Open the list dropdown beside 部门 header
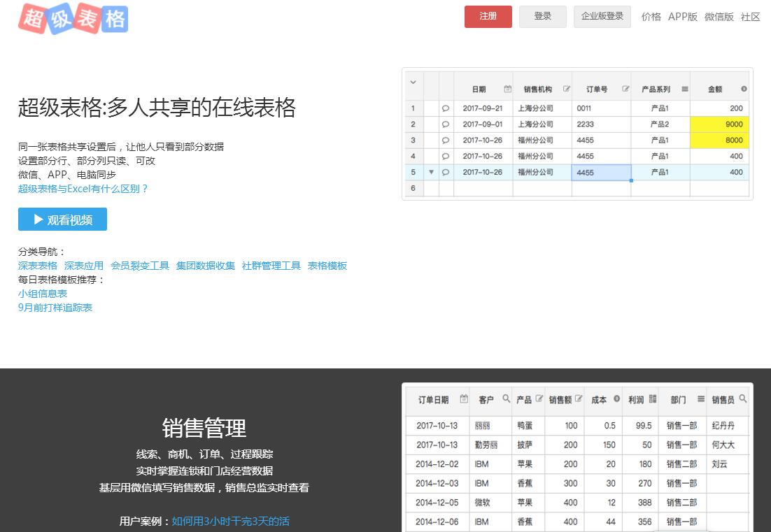The width and height of the screenshot is (771, 532). click(700, 399)
